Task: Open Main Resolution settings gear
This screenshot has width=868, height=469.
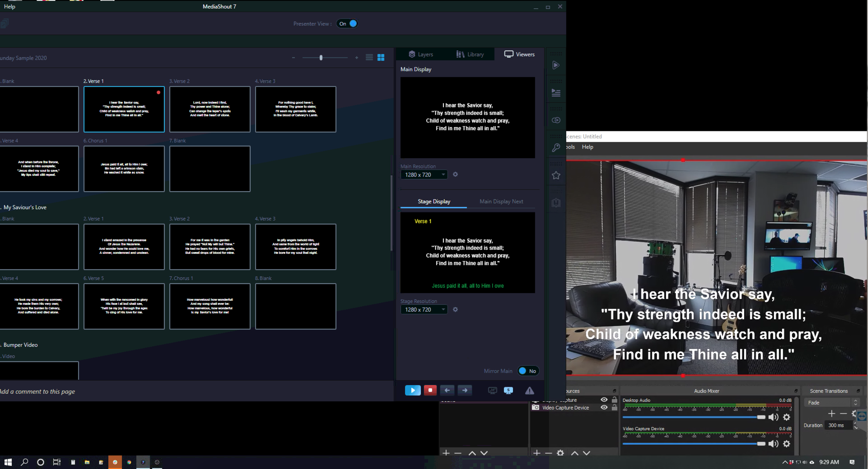Action: click(x=455, y=174)
